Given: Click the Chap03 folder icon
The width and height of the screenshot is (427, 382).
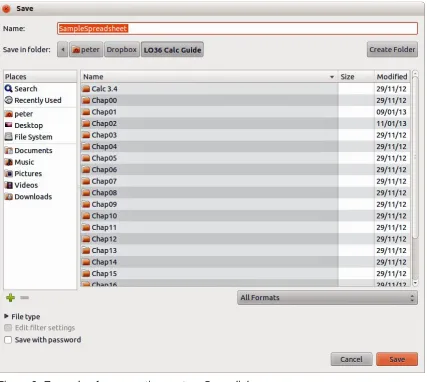Looking at the screenshot, I should point(86,135).
